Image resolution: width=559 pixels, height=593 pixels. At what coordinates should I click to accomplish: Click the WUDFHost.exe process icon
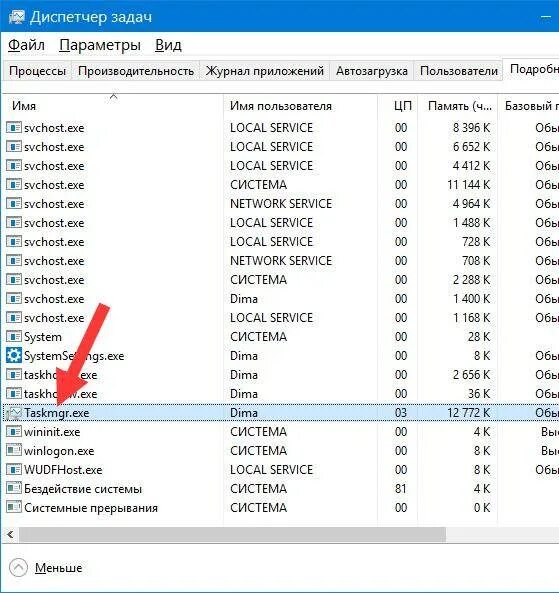[14, 470]
